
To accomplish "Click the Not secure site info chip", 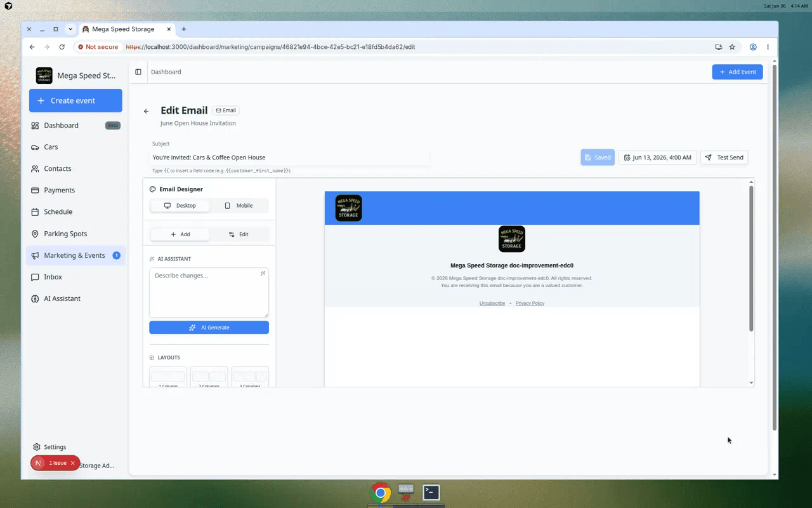I will coord(98,47).
